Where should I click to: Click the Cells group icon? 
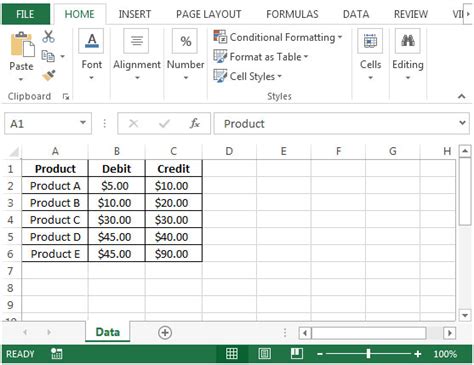pyautogui.click(x=370, y=41)
